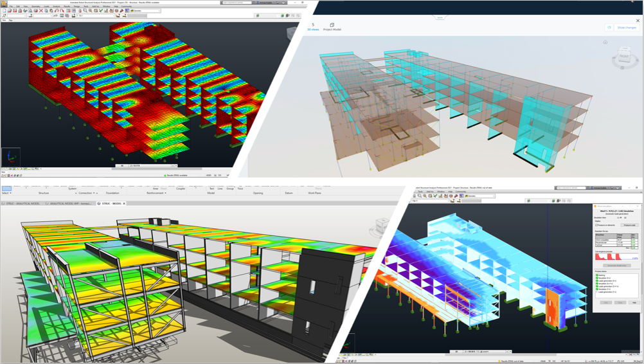Image resolution: width=644 pixels, height=364 pixels.
Task: Click the Coupler tool in Revit ribbon
Action: point(181,188)
